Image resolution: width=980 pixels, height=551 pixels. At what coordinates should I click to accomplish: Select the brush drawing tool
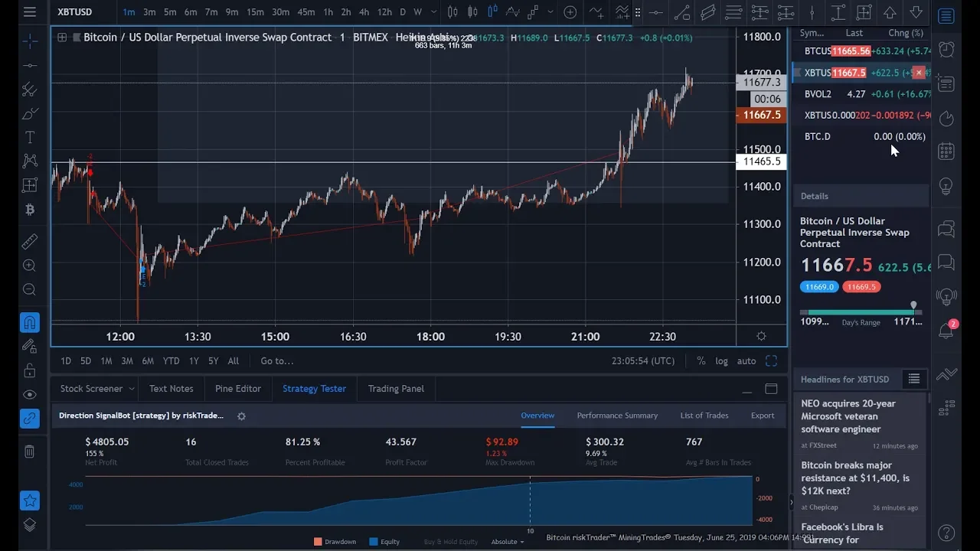[29, 114]
